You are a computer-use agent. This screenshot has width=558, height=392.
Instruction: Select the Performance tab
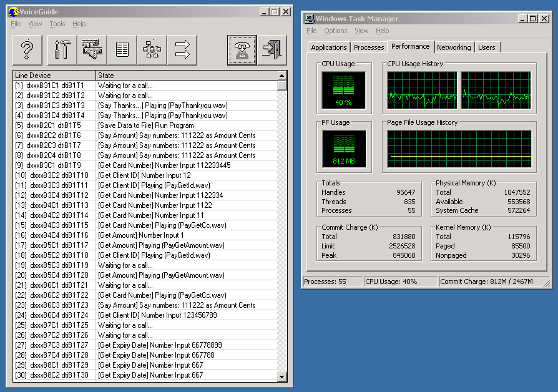410,46
